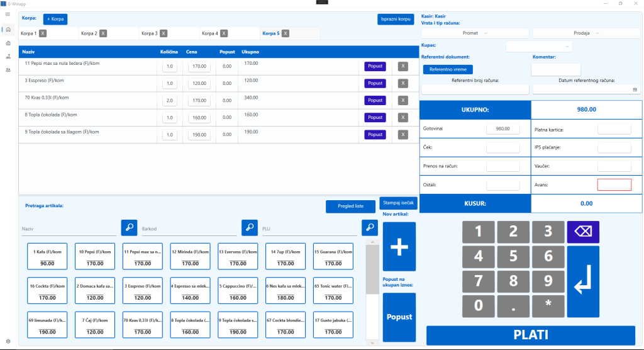Switch to the Korpa 3 tab
This screenshot has width=644, height=350.
(x=149, y=33)
